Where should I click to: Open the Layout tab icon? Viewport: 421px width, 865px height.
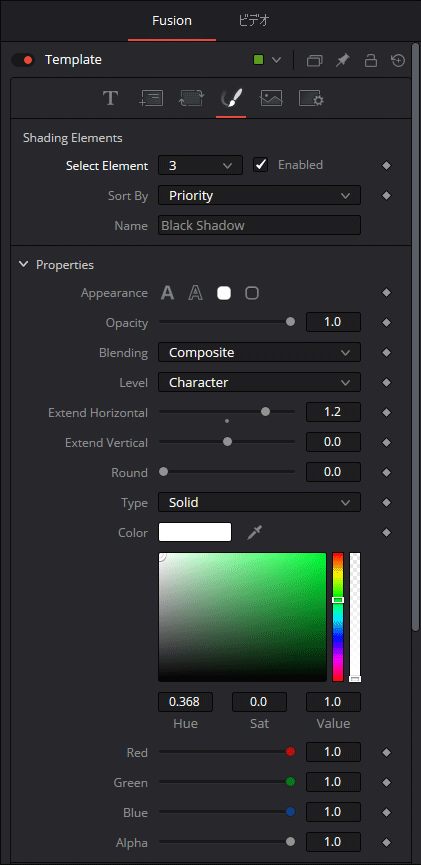[x=151, y=99]
